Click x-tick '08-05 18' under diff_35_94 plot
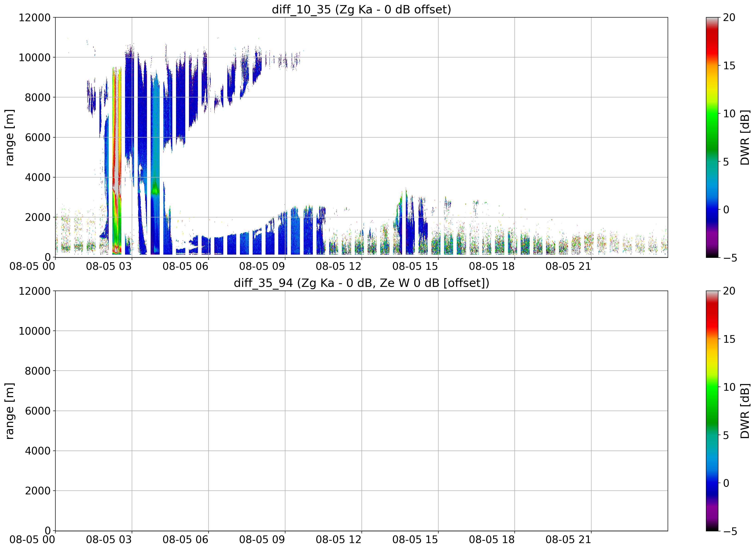This screenshot has height=550, width=756. [x=492, y=540]
